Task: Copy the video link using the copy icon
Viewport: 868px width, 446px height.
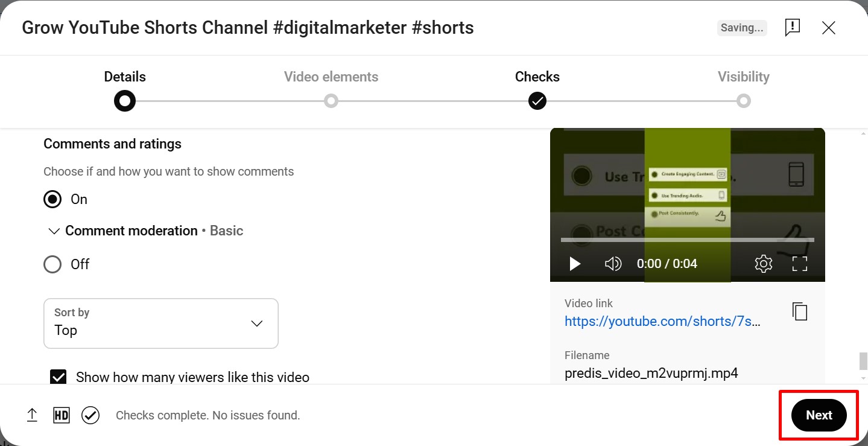Action: tap(799, 311)
